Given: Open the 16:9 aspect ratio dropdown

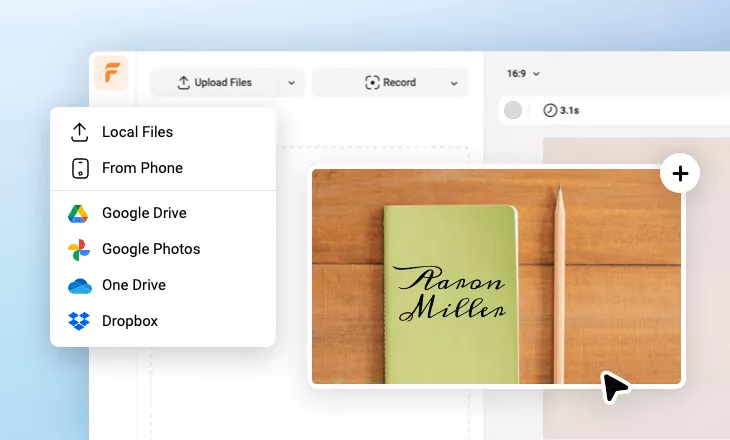Looking at the screenshot, I should click(x=523, y=74).
